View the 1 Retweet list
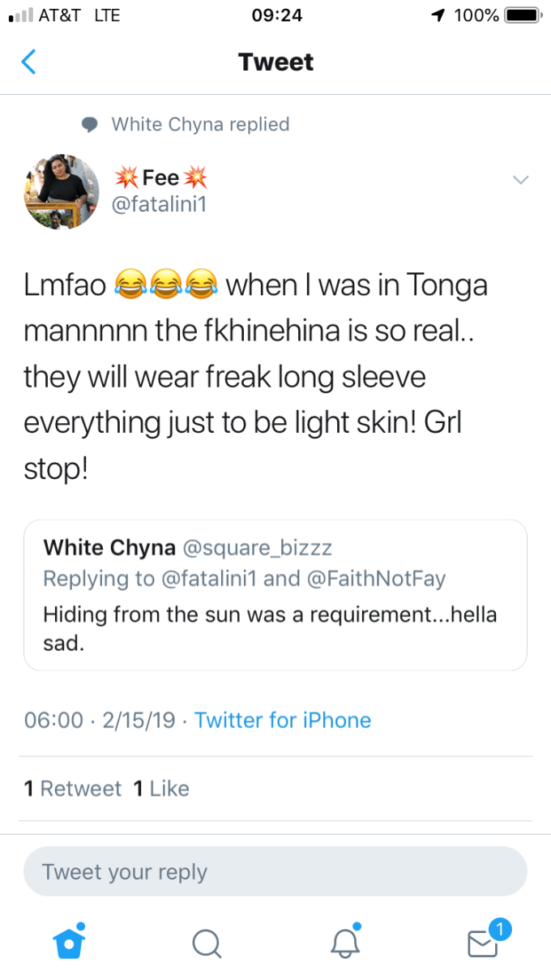Image resolution: width=551 pixels, height=980 pixels. click(73, 789)
